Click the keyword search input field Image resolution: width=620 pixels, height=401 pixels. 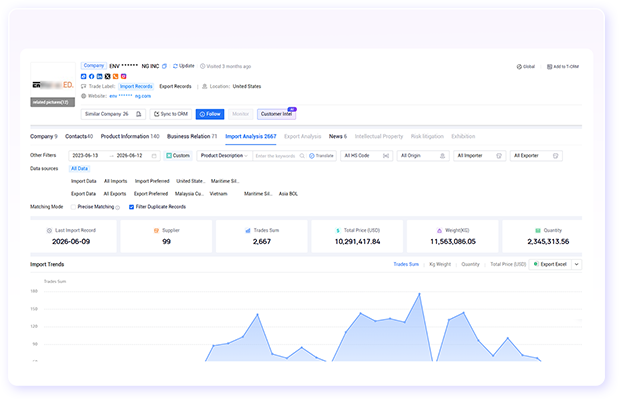pos(276,156)
